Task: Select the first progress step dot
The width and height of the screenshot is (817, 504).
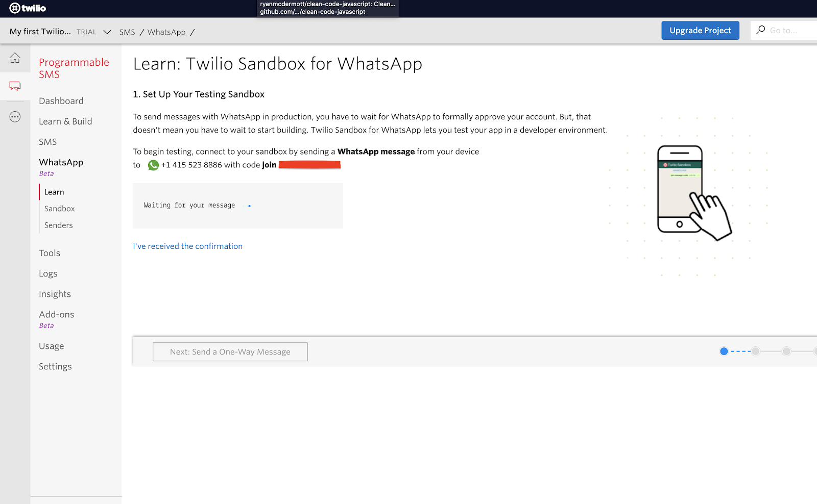Action: tap(724, 351)
